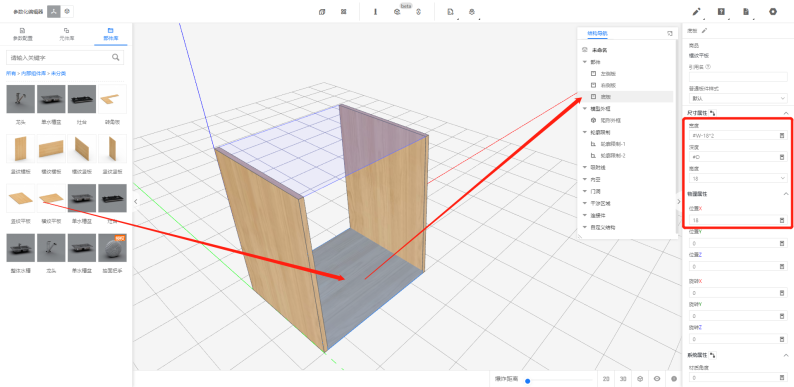The image size is (794, 387).
Task: Click link icon beside 尺寸属性 header
Action: pyautogui.click(x=712, y=112)
